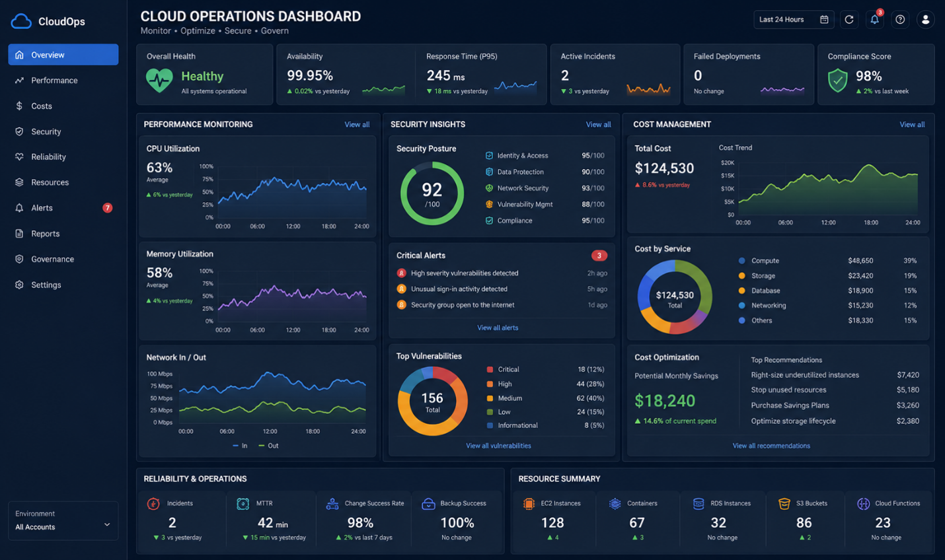Open the Last 24 Hours date range selector
This screenshot has width=945, height=560.
point(794,20)
